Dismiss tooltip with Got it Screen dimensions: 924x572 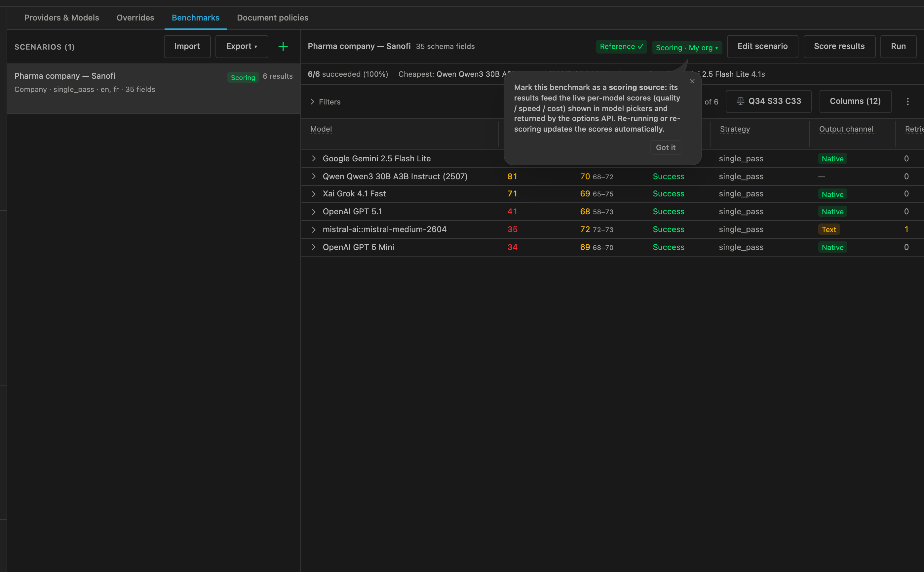pyautogui.click(x=665, y=147)
